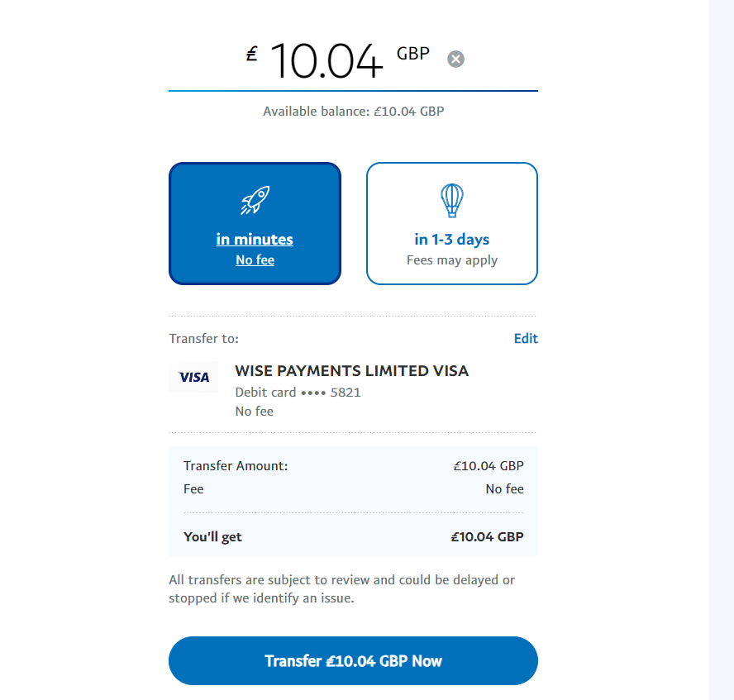Click the rocket icon for instant transfer
734x700 pixels.
tap(255, 200)
